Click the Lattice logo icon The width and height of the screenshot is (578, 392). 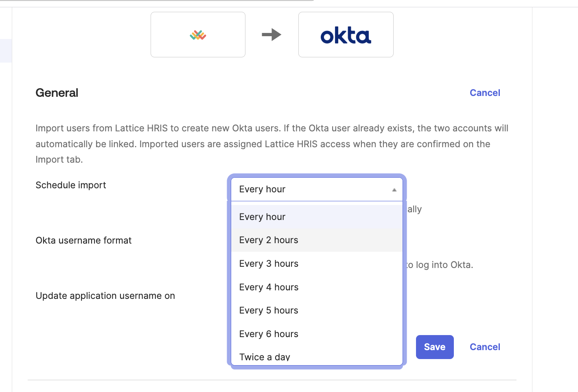[x=198, y=35]
